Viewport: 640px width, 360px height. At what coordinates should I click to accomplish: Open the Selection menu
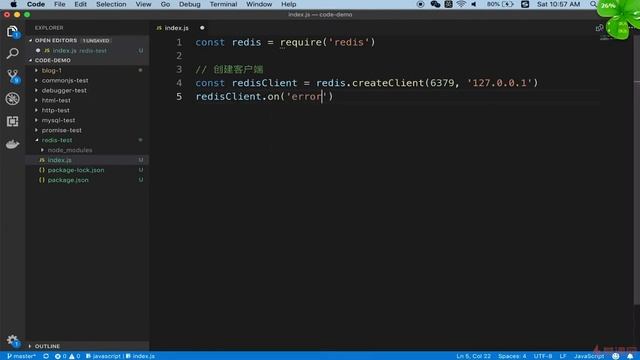click(111, 4)
